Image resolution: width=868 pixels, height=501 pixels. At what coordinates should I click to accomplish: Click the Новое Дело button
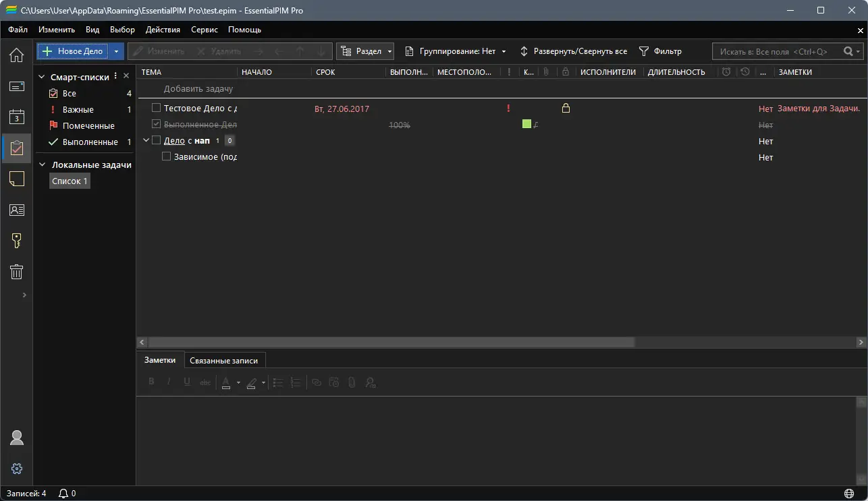coord(74,51)
